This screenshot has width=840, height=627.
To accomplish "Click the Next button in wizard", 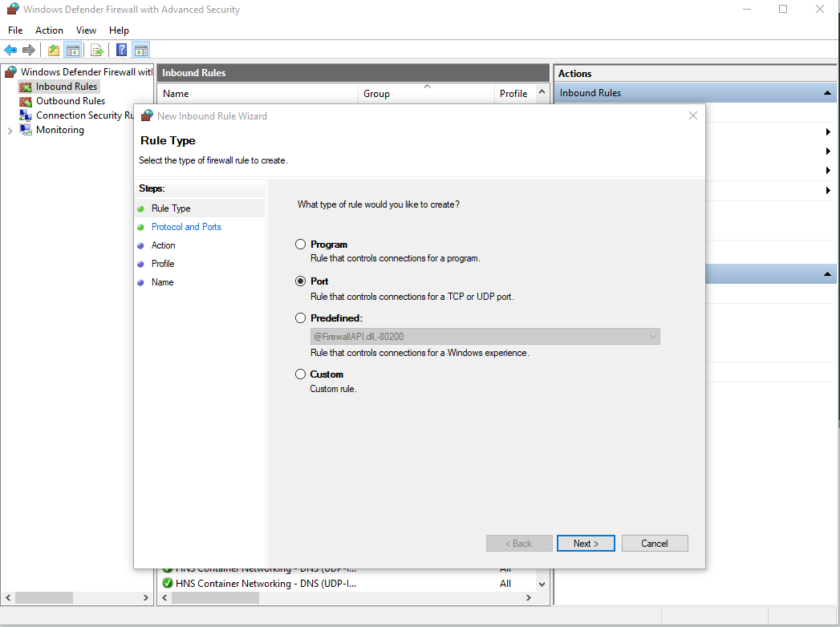I will click(586, 544).
